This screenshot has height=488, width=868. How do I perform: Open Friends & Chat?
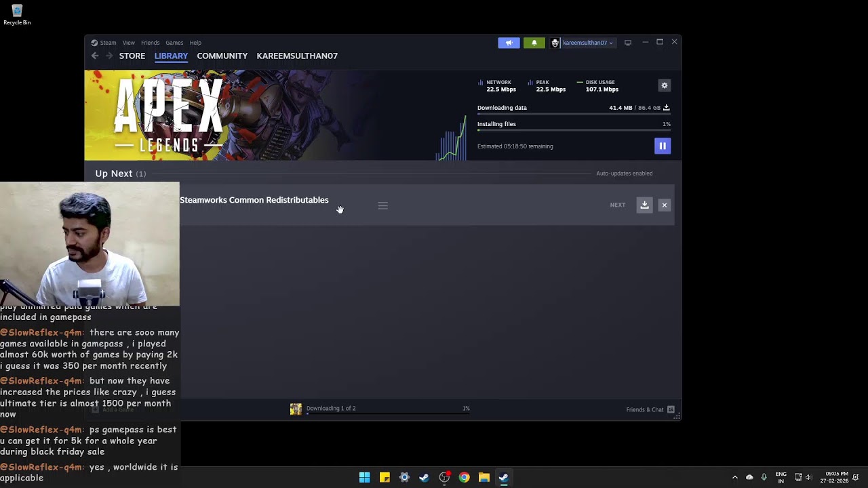(x=645, y=409)
